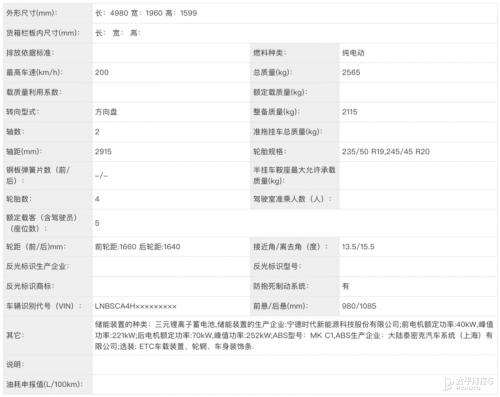The width and height of the screenshot is (500, 397).
Task: Click the 总质量(kg) label
Action: (x=273, y=72)
